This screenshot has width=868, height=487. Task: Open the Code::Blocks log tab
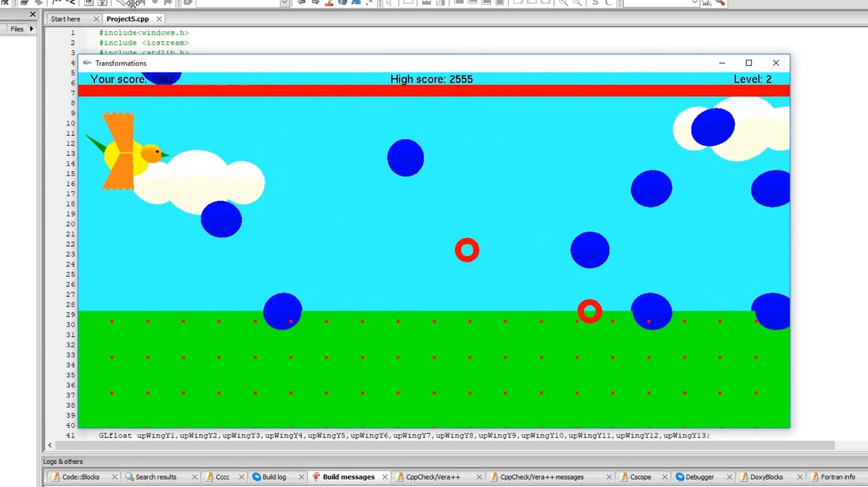point(81,477)
